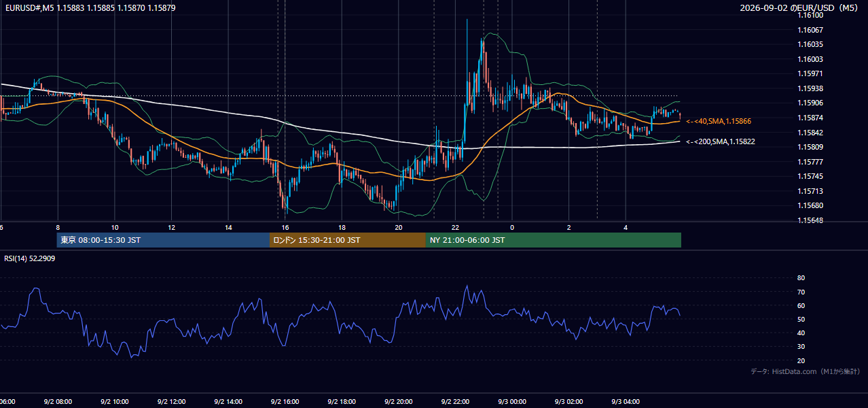The image size is (868, 408).
Task: Click price axis value 1.16003
Action: tap(811, 59)
